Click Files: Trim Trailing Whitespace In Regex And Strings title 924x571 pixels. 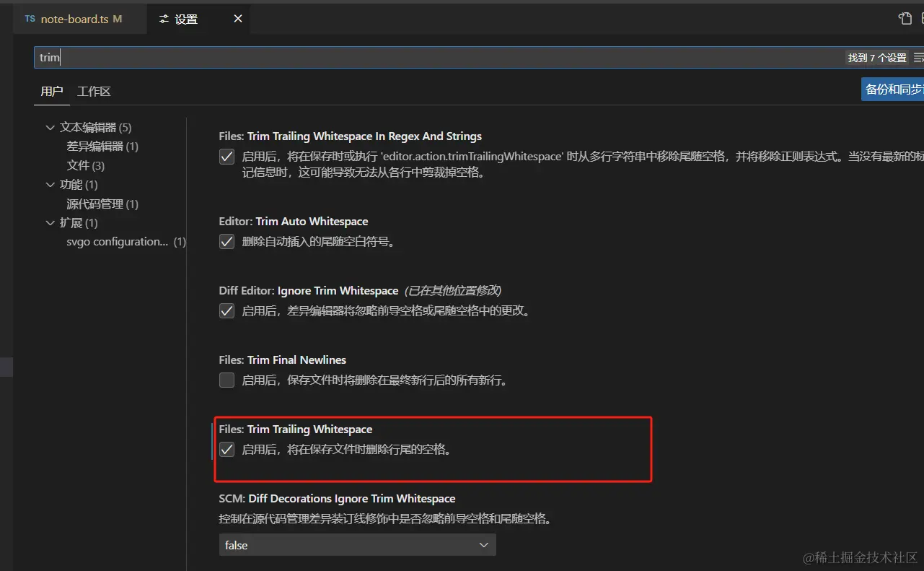(x=351, y=136)
